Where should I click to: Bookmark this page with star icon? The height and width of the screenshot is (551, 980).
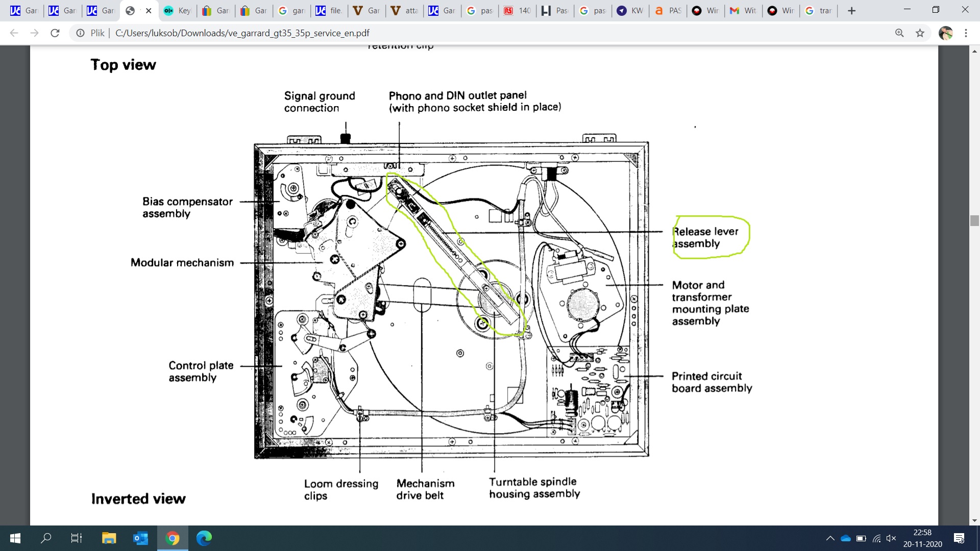(920, 33)
